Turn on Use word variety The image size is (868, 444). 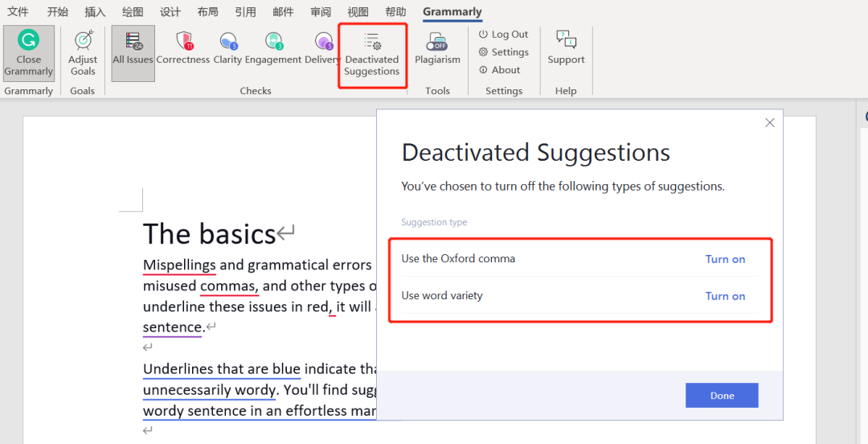click(725, 296)
